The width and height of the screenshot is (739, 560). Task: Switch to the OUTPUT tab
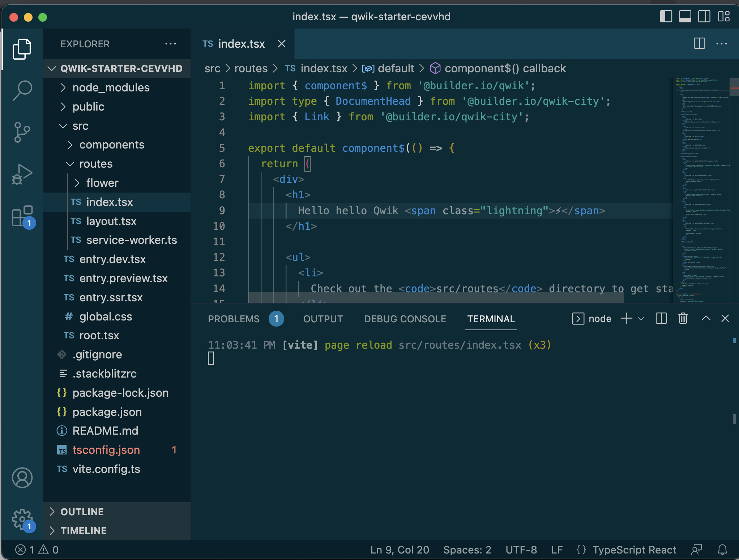[x=323, y=319]
